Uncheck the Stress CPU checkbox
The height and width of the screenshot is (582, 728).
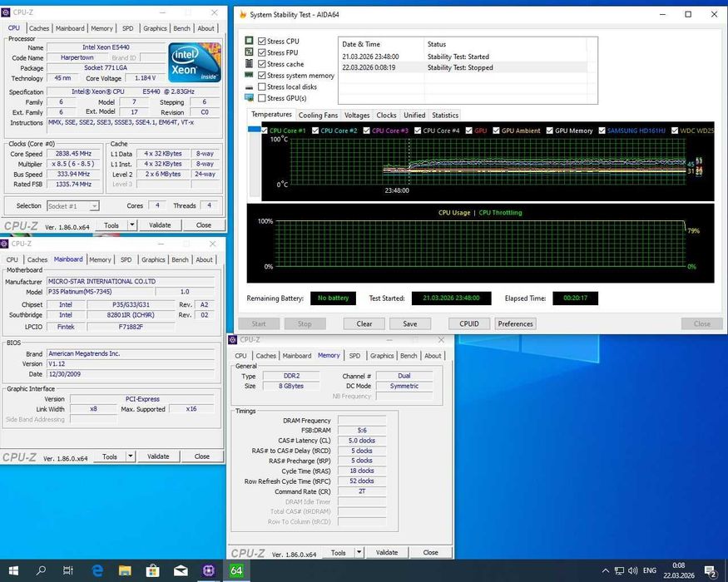tap(262, 42)
